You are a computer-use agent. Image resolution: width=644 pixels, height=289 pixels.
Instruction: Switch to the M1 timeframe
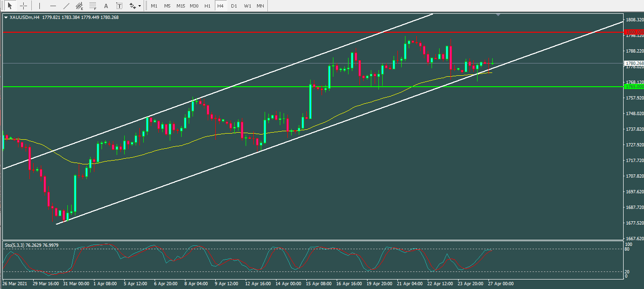154,6
